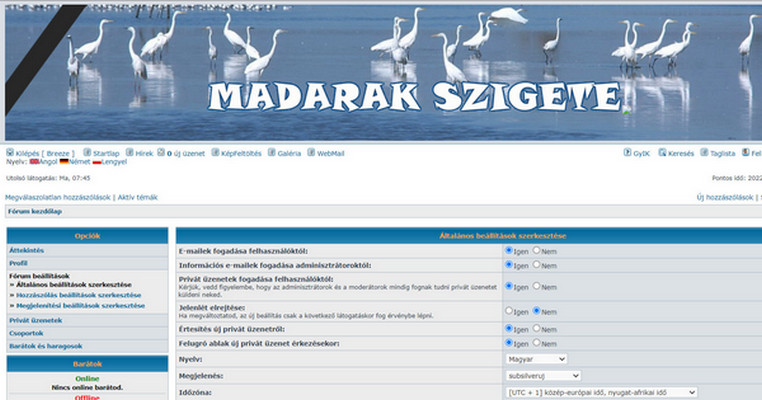Click the WebMail icon
This screenshot has width=762, height=400.
coord(311,153)
